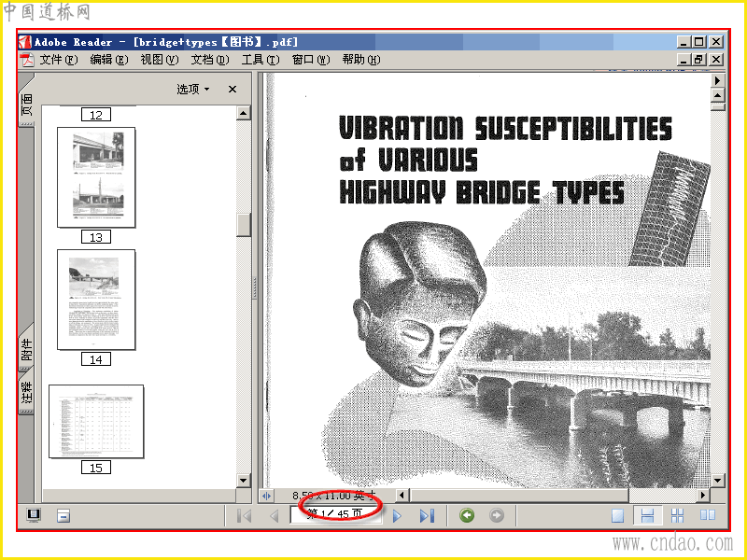
Task: Click the page size 8.50 x 11.00 text
Action: point(333,496)
